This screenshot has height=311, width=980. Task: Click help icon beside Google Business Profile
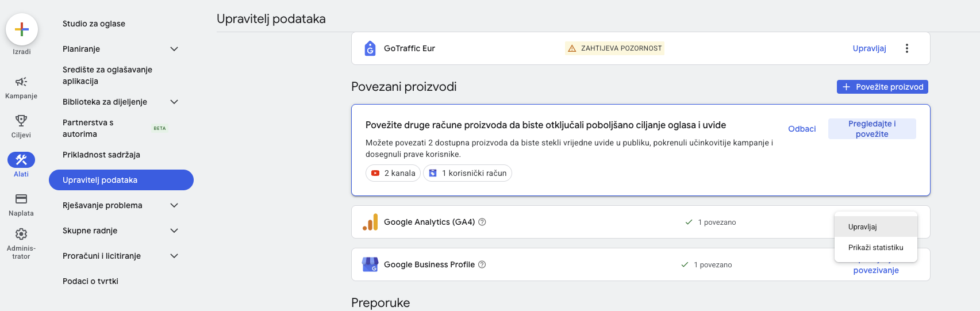pyautogui.click(x=482, y=264)
